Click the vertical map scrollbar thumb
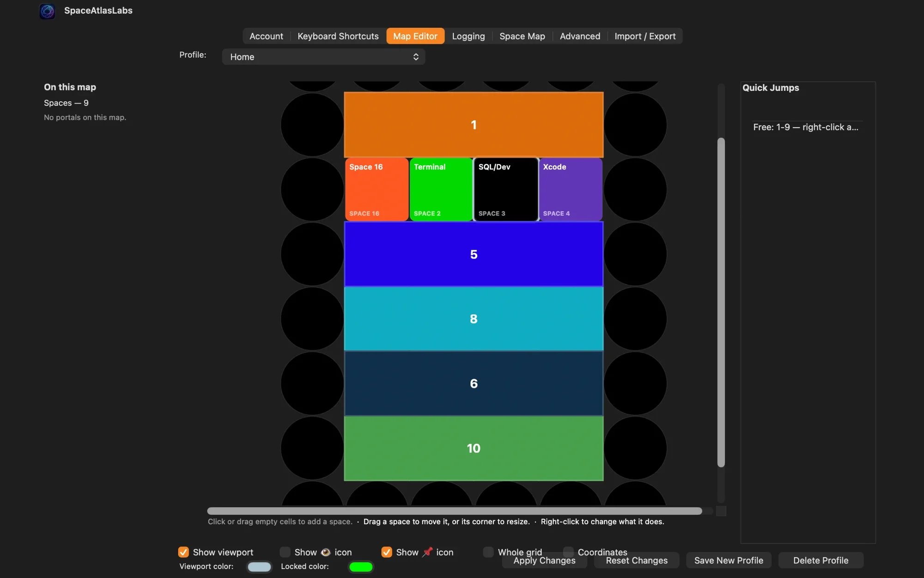 721,302
